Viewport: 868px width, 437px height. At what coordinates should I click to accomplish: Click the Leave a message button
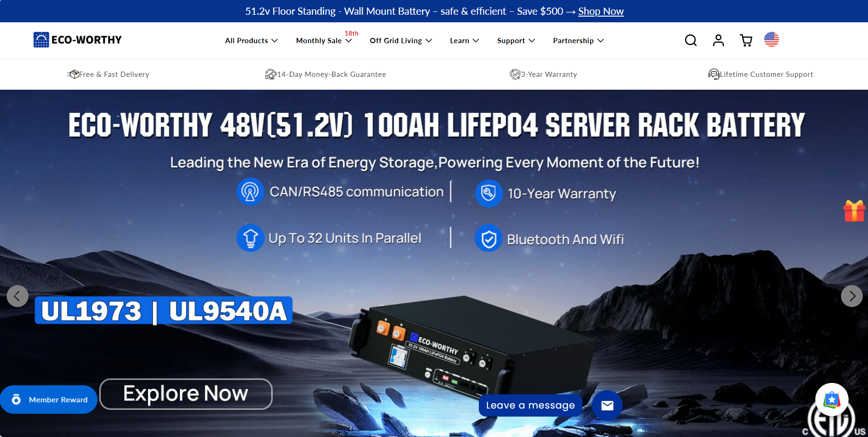[530, 405]
